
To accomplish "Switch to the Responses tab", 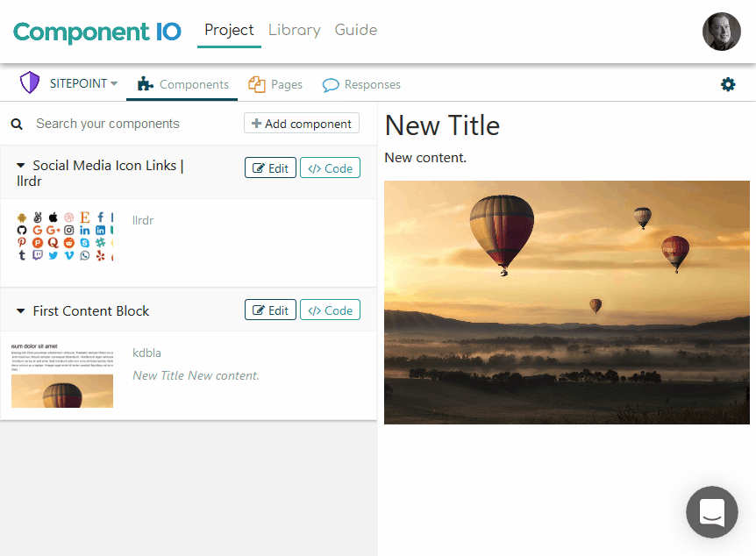I will pyautogui.click(x=361, y=84).
